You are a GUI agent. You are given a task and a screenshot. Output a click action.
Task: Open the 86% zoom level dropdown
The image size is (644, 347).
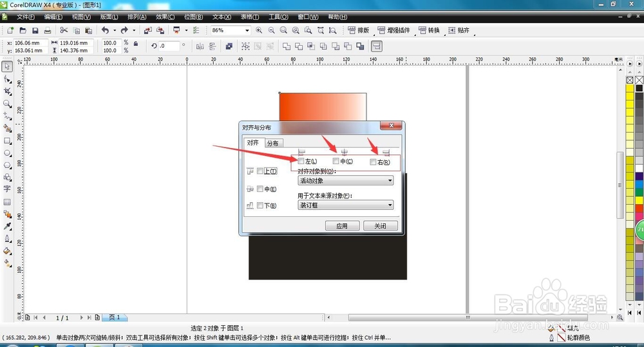click(x=247, y=30)
